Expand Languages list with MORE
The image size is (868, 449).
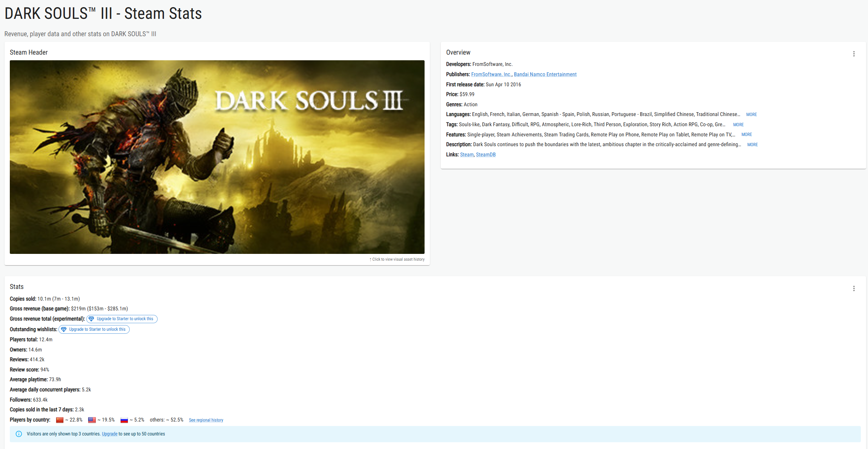point(751,115)
